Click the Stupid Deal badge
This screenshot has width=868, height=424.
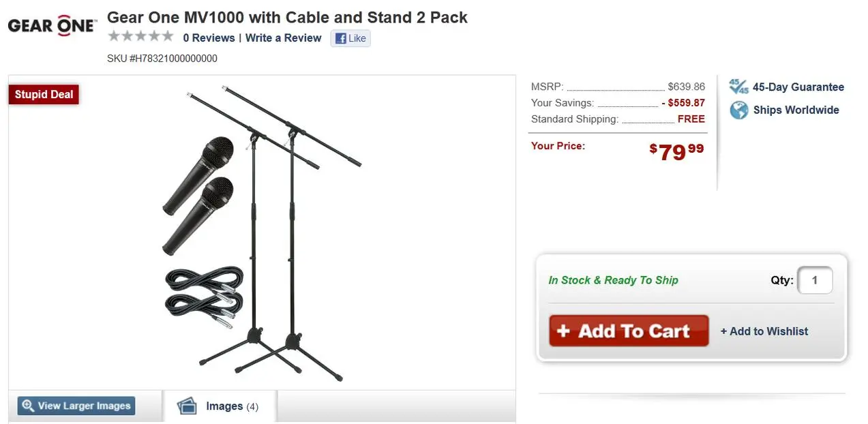[44, 94]
